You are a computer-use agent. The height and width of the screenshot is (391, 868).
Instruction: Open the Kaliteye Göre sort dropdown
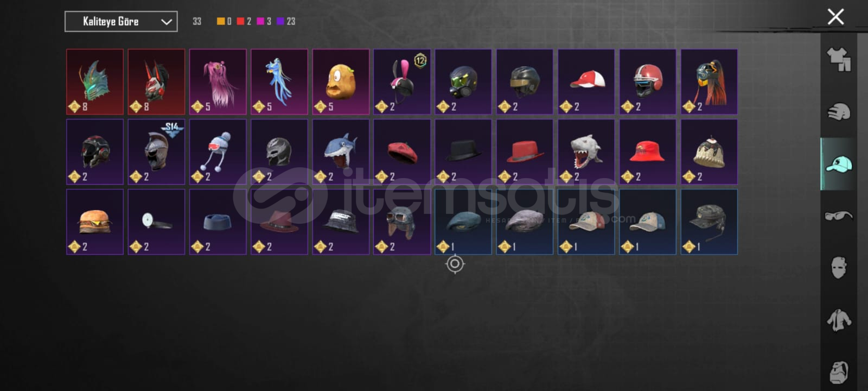coord(121,22)
